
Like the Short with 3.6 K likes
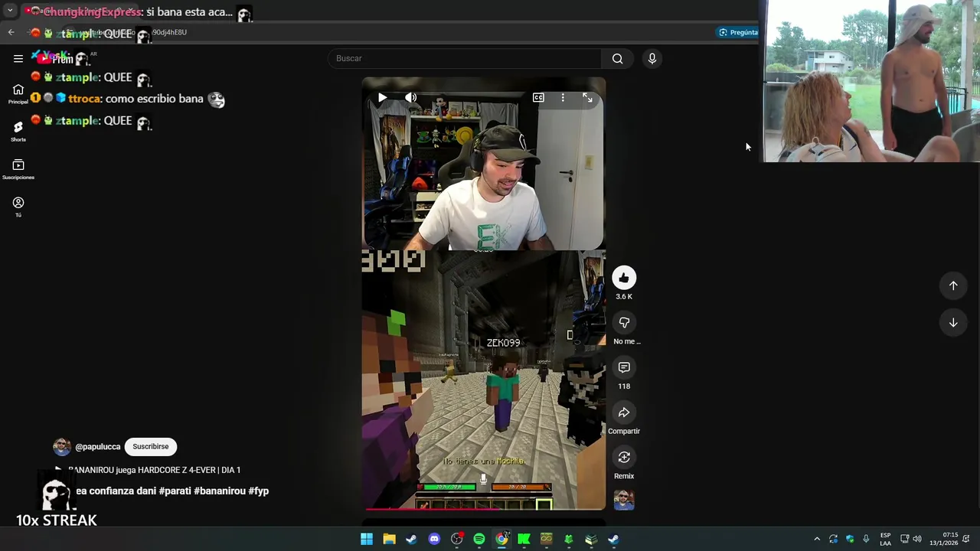click(x=624, y=278)
